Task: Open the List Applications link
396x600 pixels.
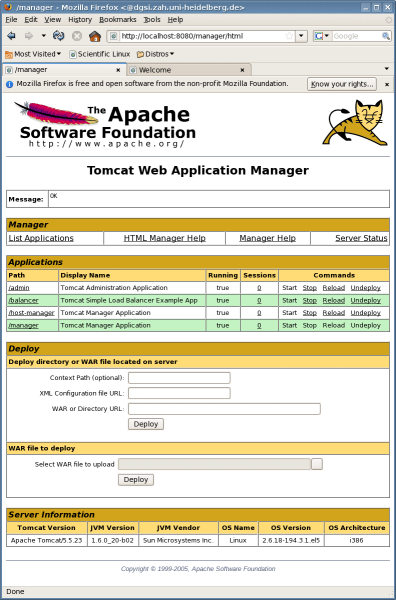Action: pos(41,238)
